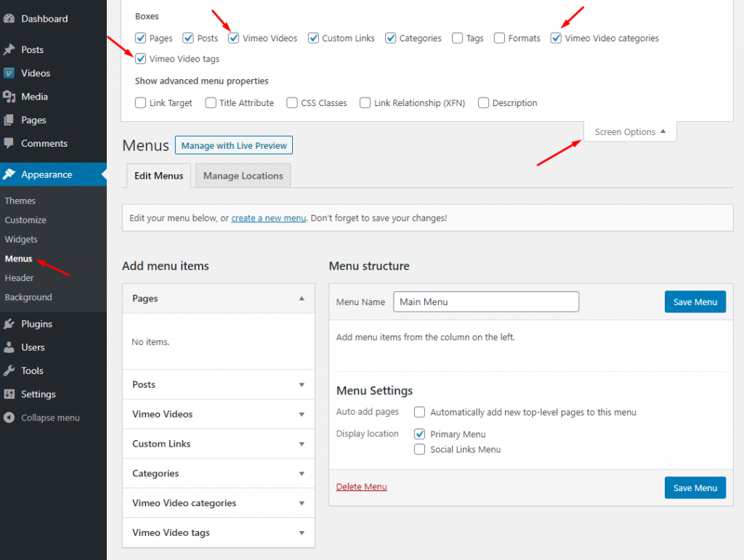Image resolution: width=744 pixels, height=560 pixels.
Task: Open Header under Appearance
Action: [19, 278]
